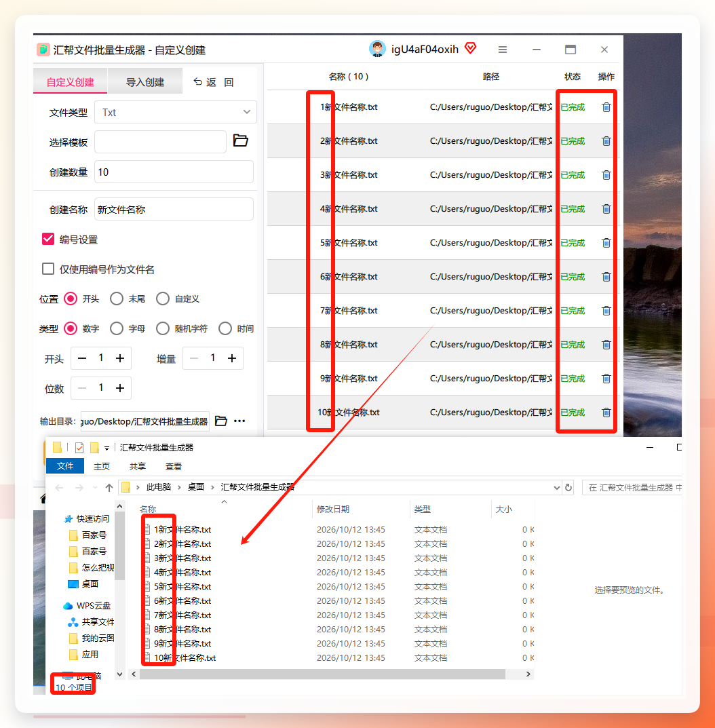This screenshot has height=728, width=715.
Task: Open the output directory folder icon
Action: coord(221,421)
